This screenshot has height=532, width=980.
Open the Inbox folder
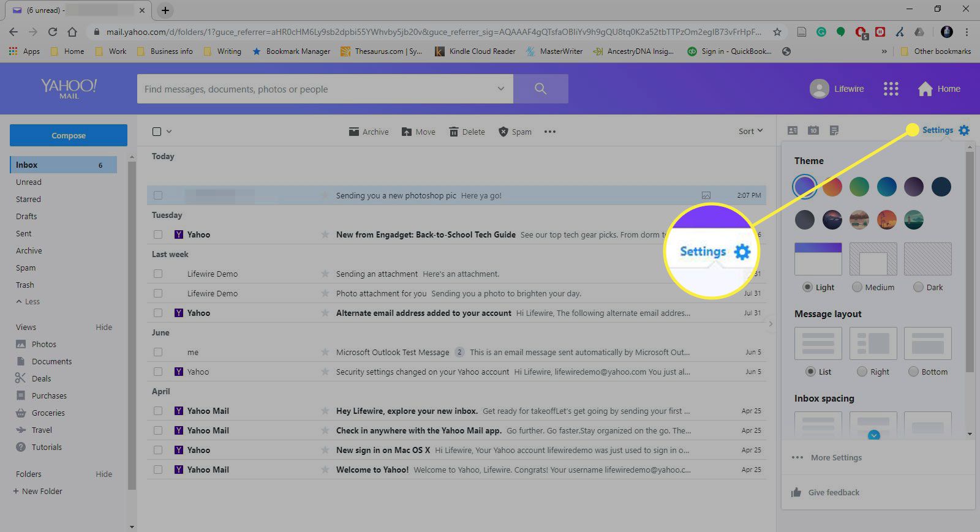[x=63, y=165]
